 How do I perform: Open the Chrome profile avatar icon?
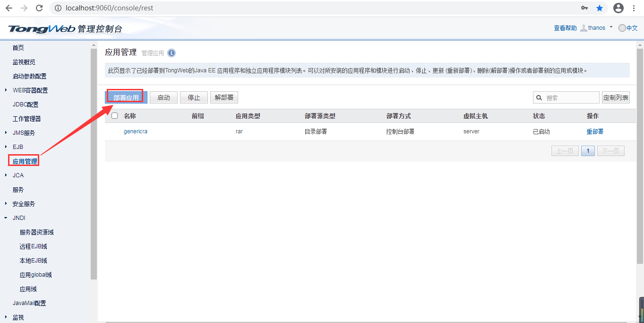[618, 8]
